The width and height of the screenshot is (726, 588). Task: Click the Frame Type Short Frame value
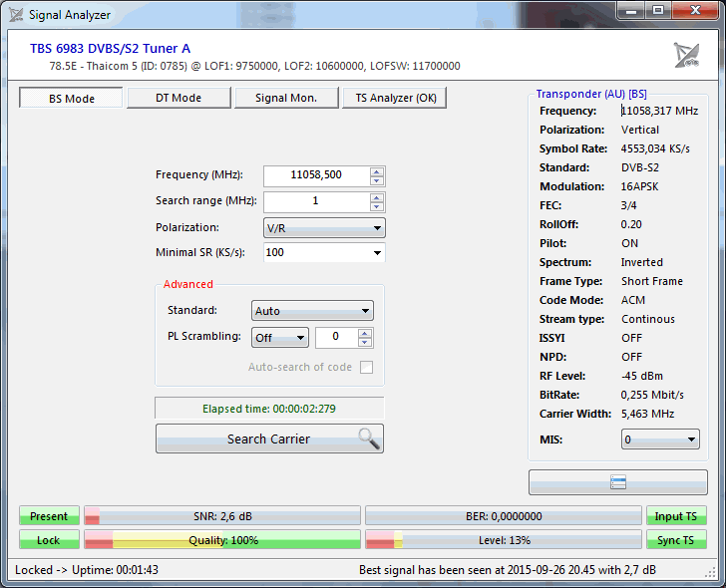pyautogui.click(x=652, y=281)
